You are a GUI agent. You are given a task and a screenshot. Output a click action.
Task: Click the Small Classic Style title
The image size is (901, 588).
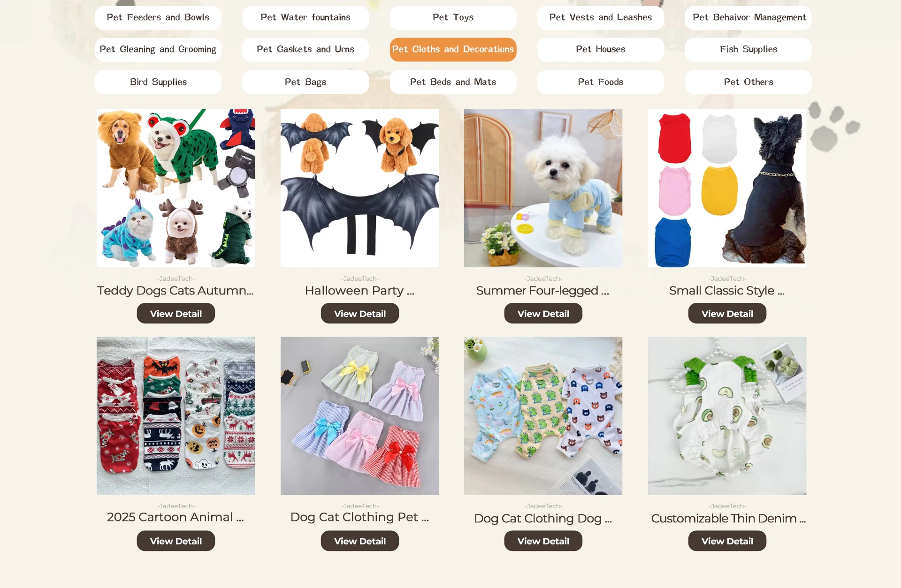727,291
